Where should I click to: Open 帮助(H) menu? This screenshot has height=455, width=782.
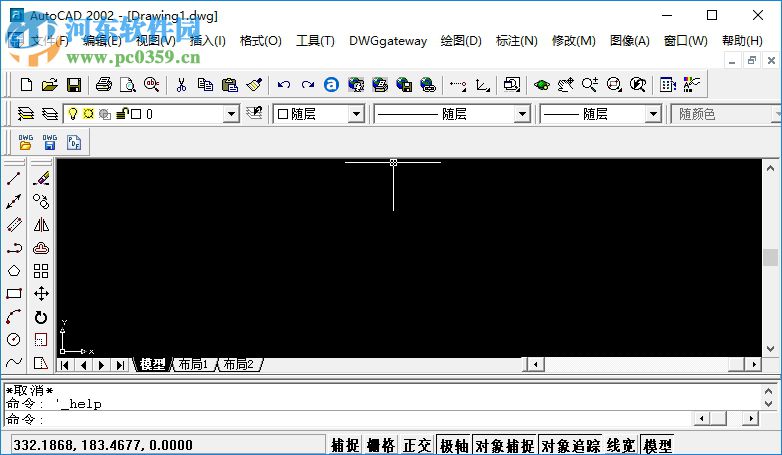(742, 41)
